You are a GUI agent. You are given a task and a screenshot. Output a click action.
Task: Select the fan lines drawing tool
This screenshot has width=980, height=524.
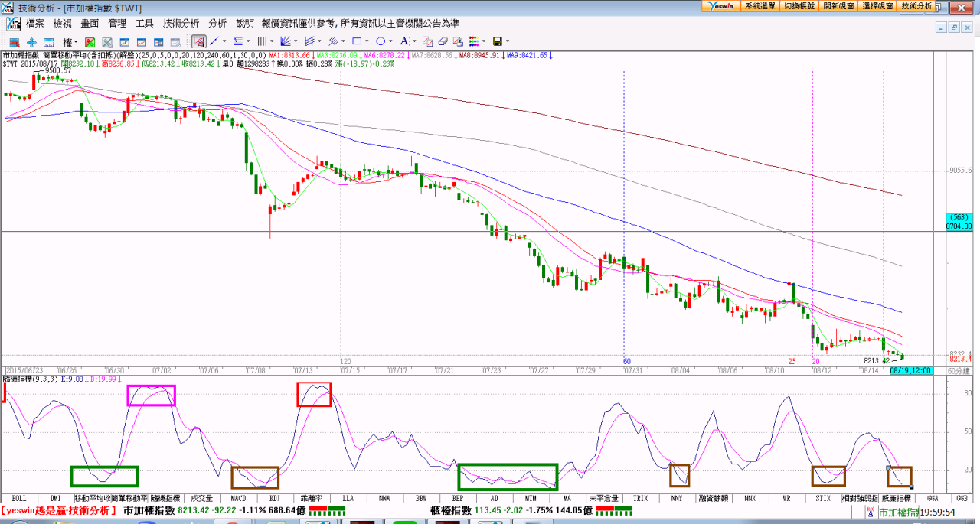point(286,41)
